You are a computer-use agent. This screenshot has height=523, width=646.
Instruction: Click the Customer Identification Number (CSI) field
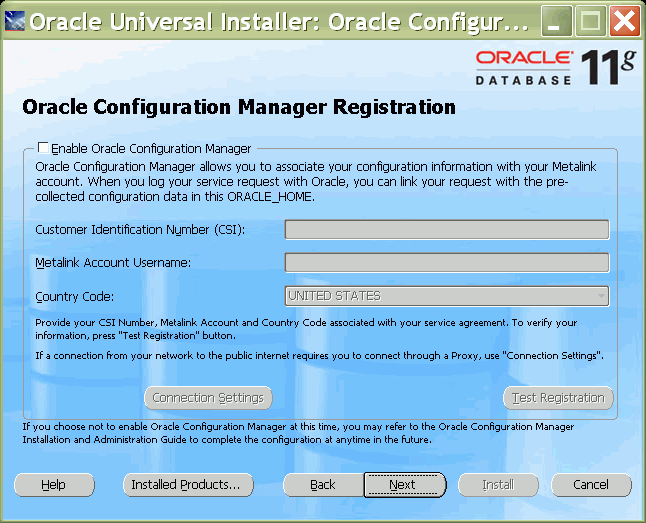click(446, 230)
